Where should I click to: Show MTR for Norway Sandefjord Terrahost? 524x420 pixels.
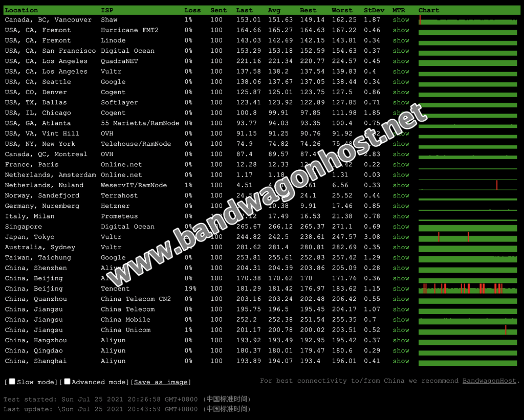[401, 195]
